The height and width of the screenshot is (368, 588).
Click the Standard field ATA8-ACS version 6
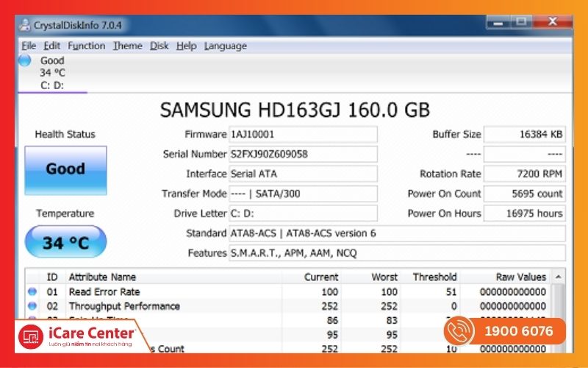[397, 233]
